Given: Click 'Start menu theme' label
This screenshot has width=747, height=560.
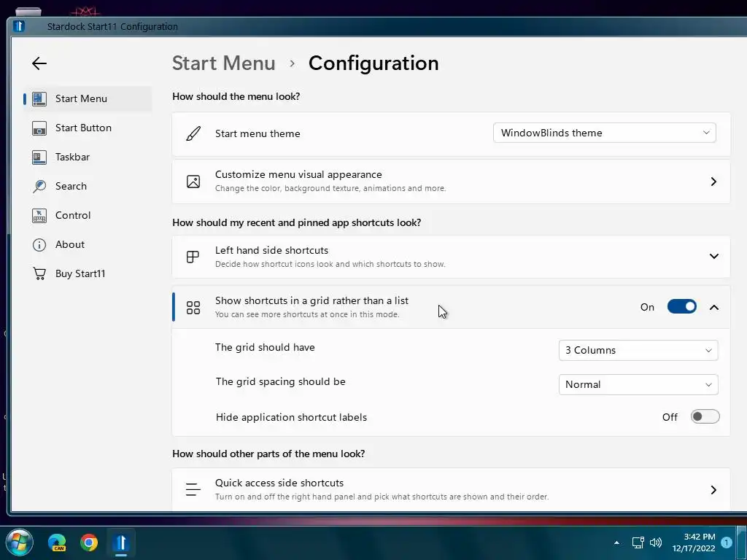Looking at the screenshot, I should click(x=258, y=134).
